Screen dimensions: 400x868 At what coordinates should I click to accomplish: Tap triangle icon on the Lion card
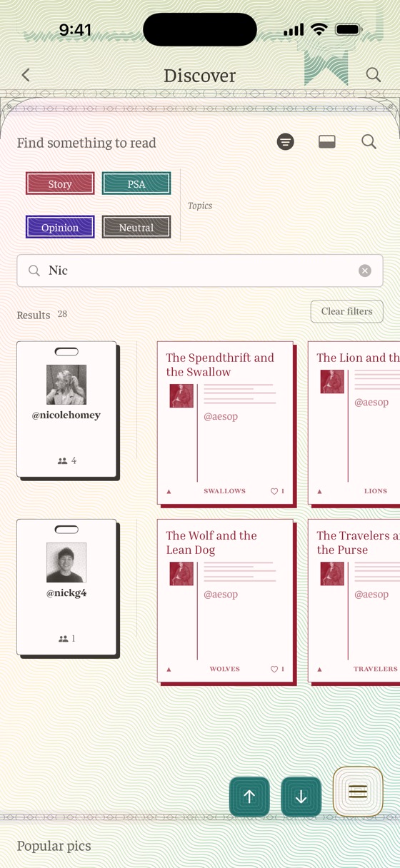pyautogui.click(x=320, y=491)
